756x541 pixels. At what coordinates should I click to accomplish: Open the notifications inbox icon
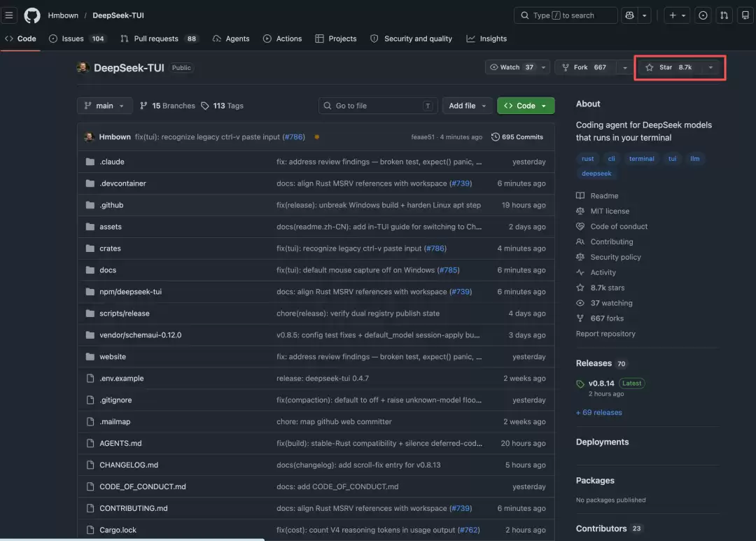pyautogui.click(x=745, y=15)
